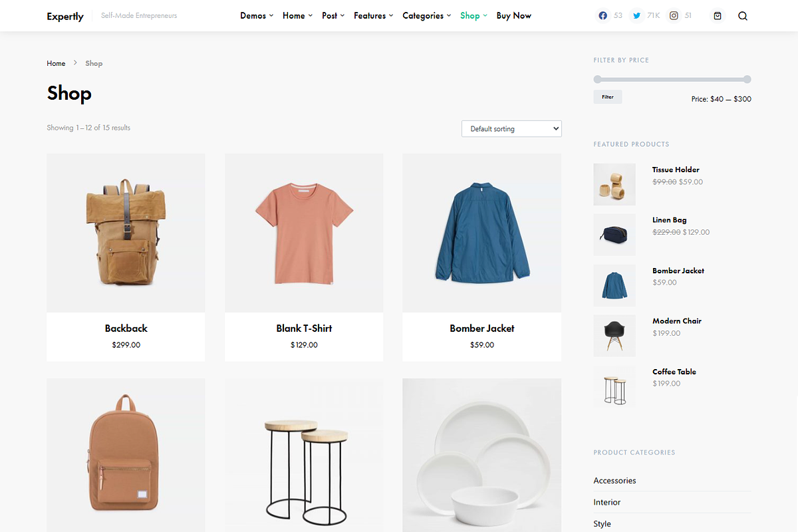Viewport: 798px width, 532px height.
Task: Go to Home breadcrumb link
Action: click(x=56, y=63)
